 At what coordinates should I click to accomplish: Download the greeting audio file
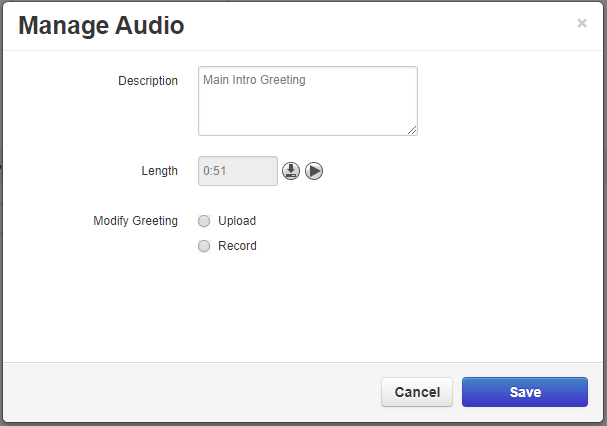(x=291, y=171)
